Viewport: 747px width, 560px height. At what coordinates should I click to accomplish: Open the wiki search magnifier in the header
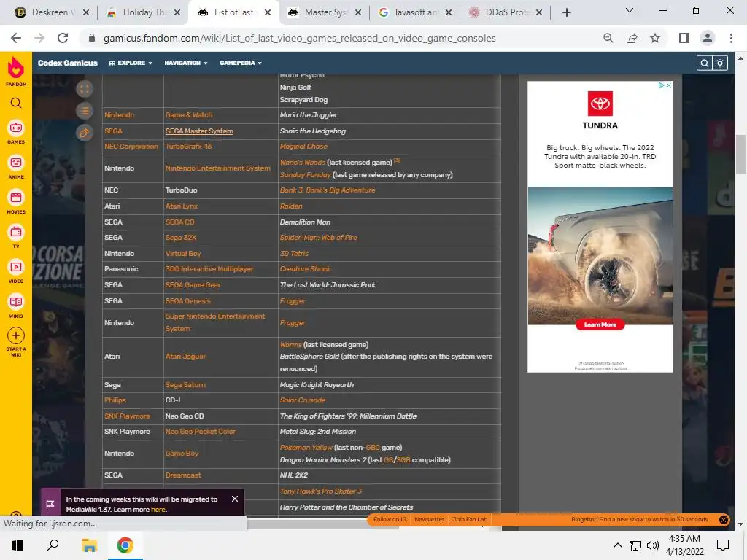pyautogui.click(x=704, y=63)
